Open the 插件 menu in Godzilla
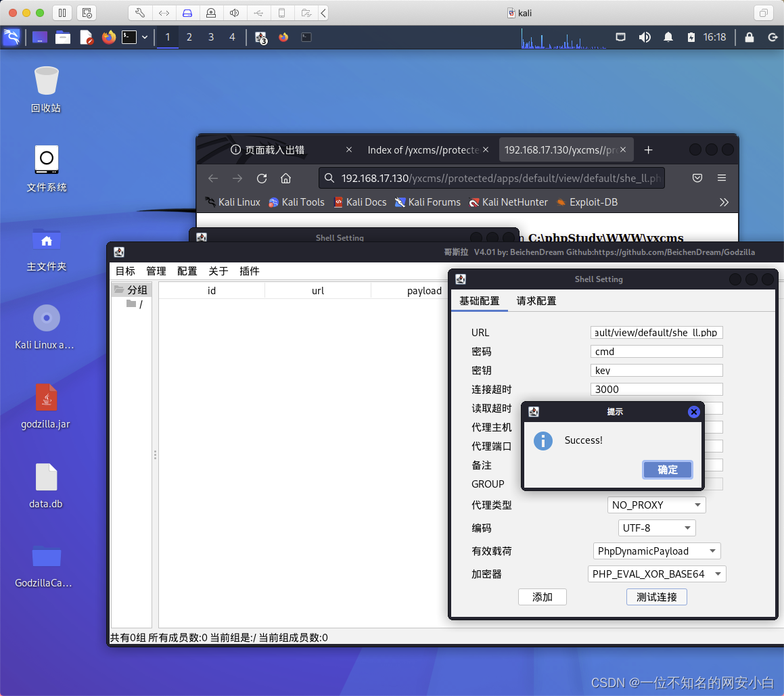 [250, 271]
